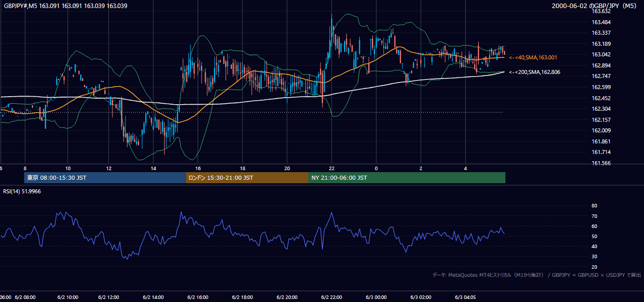Click price axis value 163.042

[601, 54]
